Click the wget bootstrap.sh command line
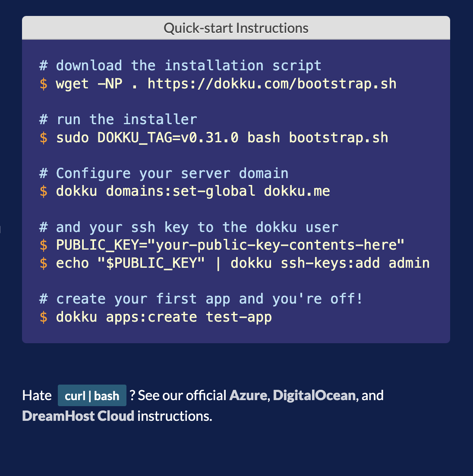The image size is (473, 476). click(x=218, y=84)
